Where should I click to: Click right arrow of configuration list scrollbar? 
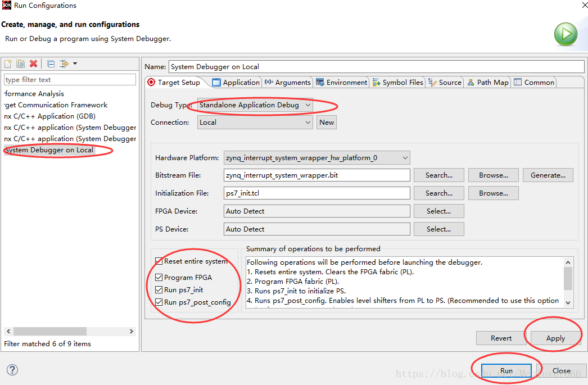tap(131, 332)
